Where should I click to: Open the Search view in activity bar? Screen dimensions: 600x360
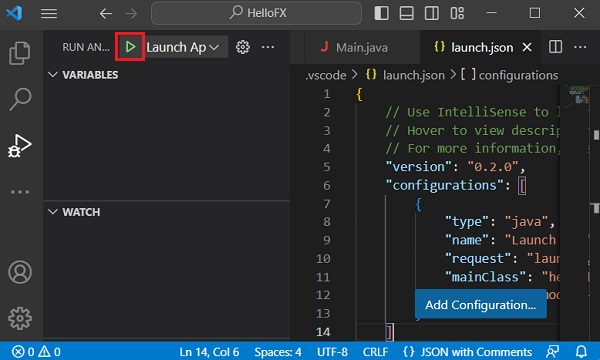coord(20,99)
